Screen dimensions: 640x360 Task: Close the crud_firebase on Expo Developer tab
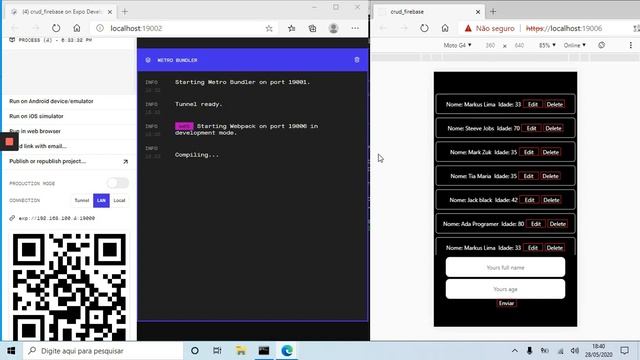[110, 12]
